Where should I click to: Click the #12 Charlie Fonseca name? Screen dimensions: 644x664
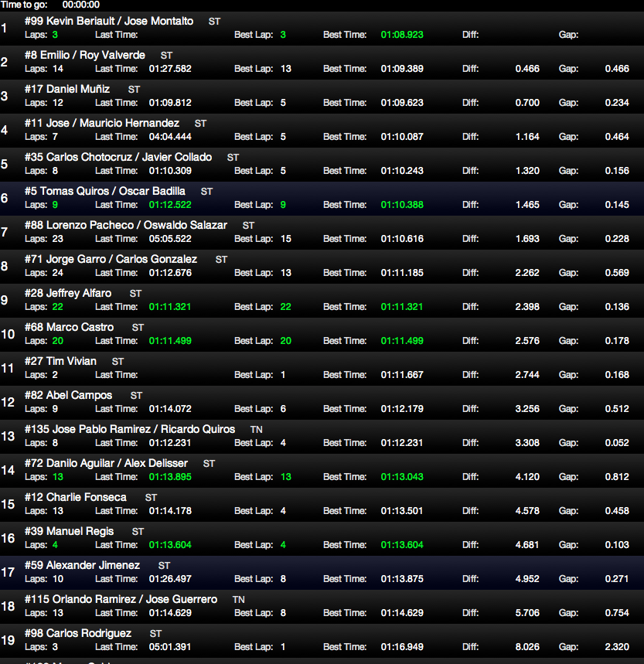click(76, 497)
